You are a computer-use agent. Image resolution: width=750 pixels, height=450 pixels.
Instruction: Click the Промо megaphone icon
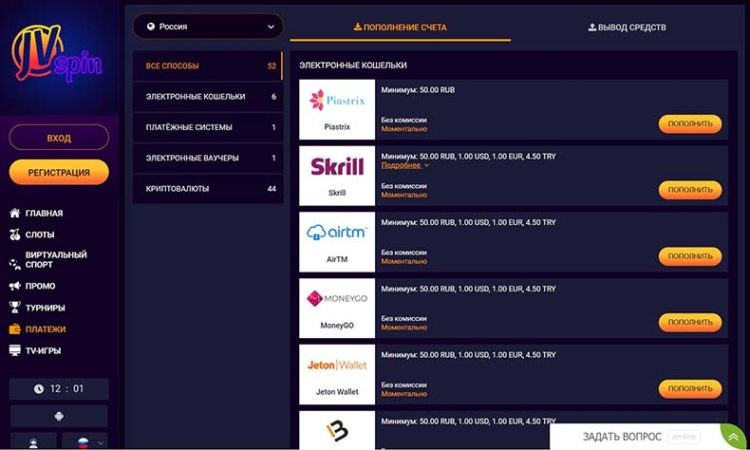pyautogui.click(x=15, y=286)
